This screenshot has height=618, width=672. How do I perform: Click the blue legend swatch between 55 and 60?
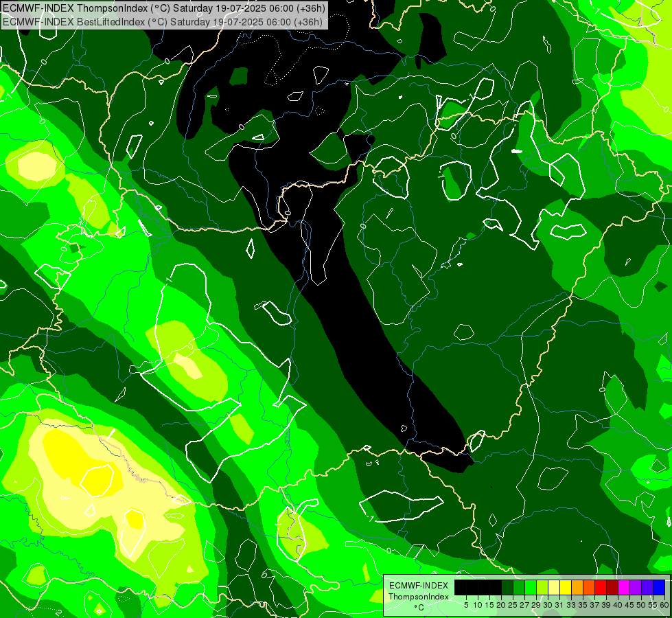click(x=659, y=587)
